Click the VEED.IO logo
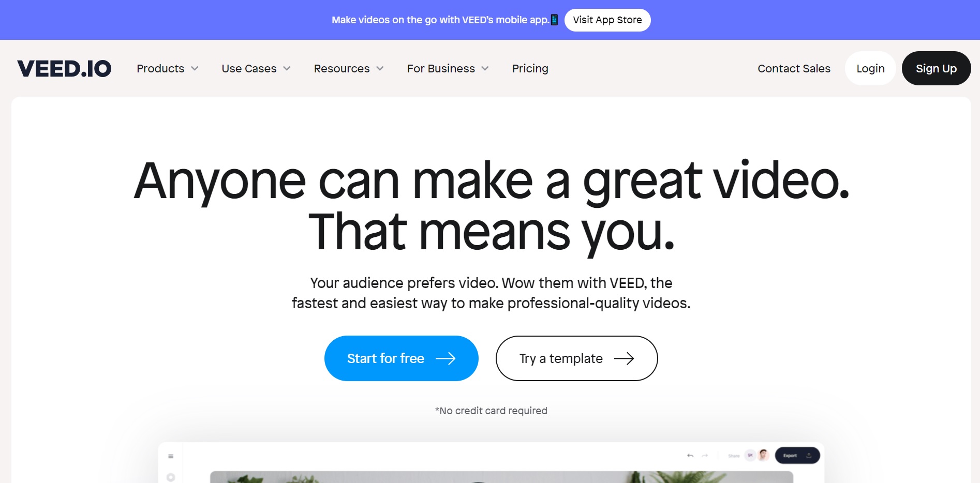 pyautogui.click(x=64, y=68)
